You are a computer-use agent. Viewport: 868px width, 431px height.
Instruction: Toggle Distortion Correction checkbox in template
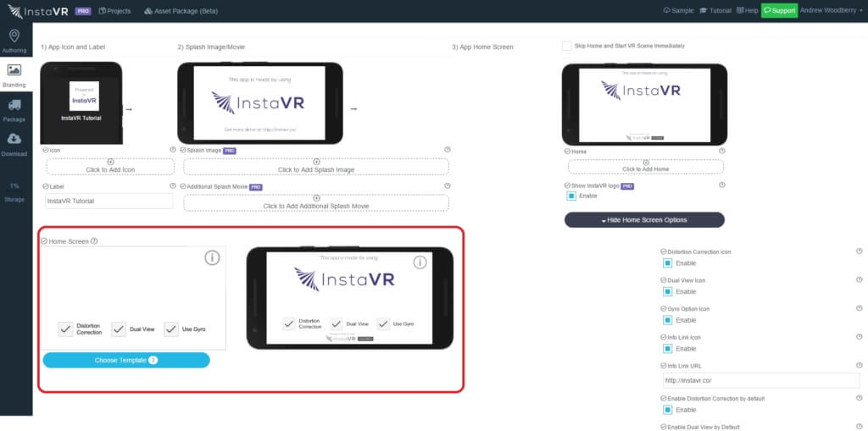tap(65, 329)
